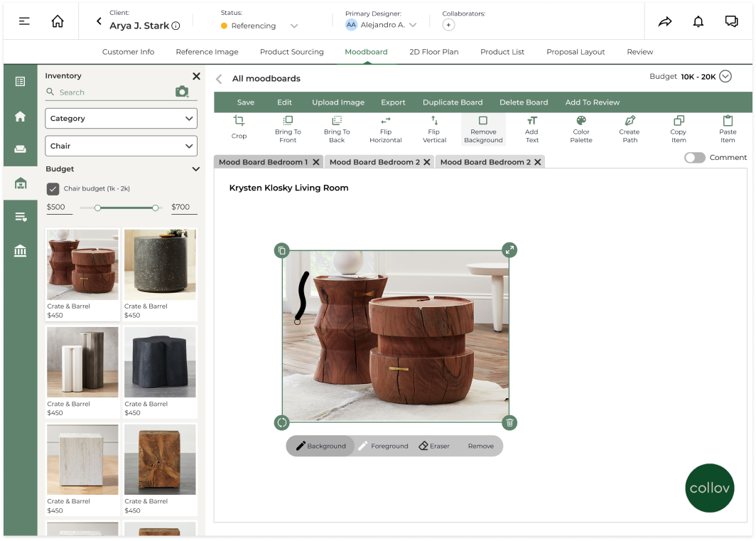Export the moodboard
Image resolution: width=756 pixels, height=541 pixels.
[393, 102]
